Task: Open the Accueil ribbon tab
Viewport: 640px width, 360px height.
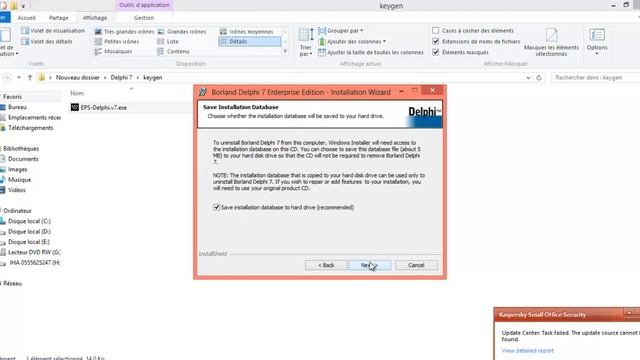Action: pos(27,18)
